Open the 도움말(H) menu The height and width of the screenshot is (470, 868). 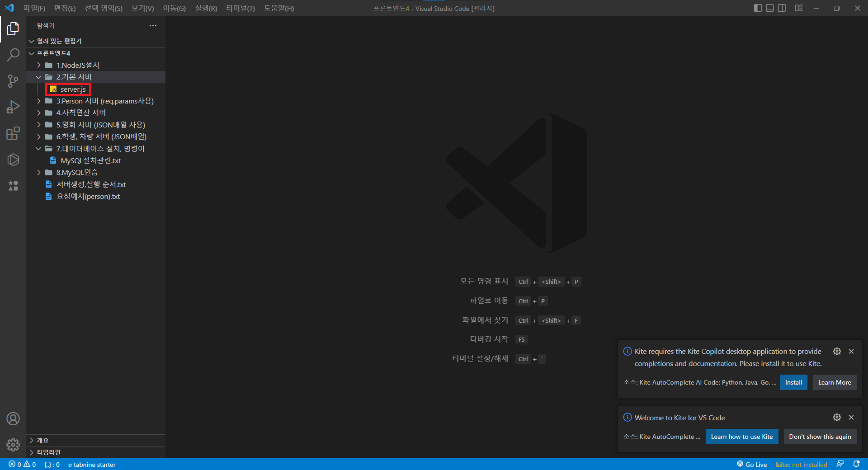[x=279, y=8]
